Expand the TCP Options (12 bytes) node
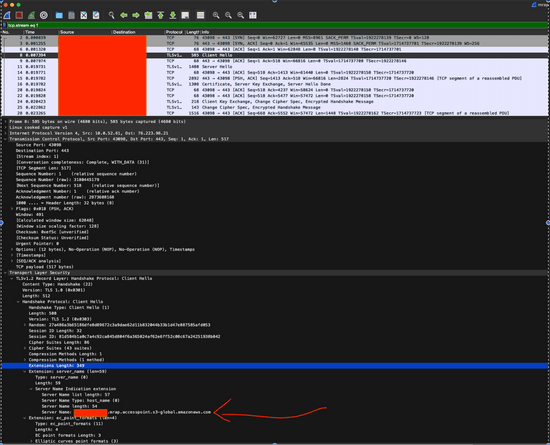This screenshot has height=445, width=550. click(x=12, y=249)
